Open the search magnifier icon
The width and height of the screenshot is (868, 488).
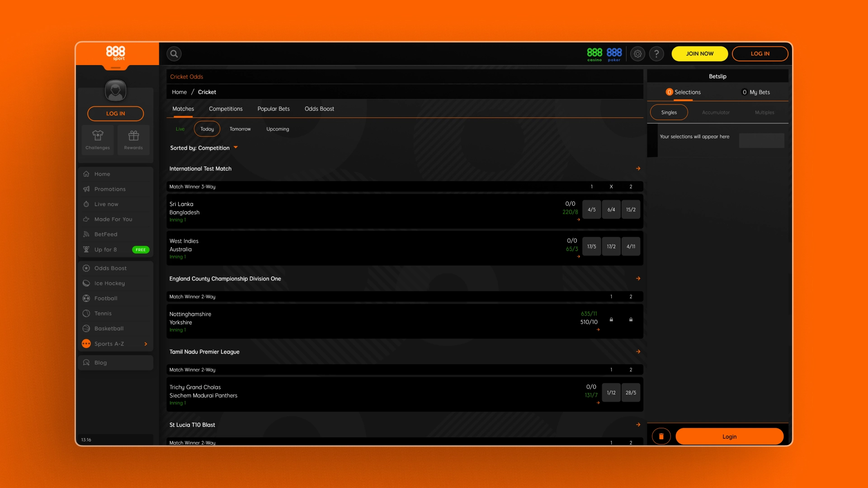(x=174, y=54)
